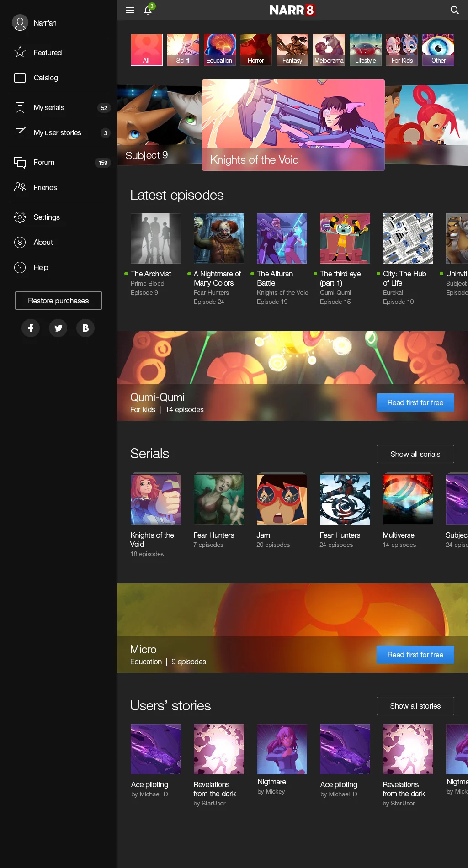Click the My user stories pencil icon
Image resolution: width=468 pixels, height=868 pixels.
click(20, 132)
